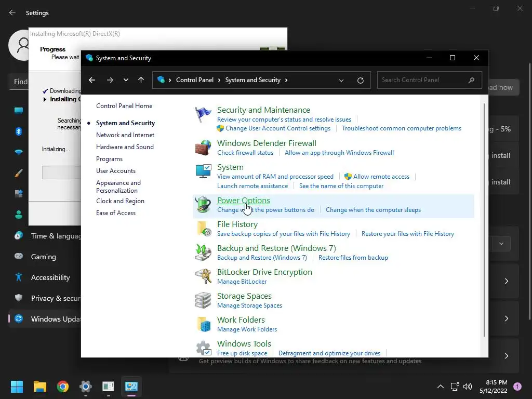The height and width of the screenshot is (399, 532).
Task: Click Manage Storage Spaces link
Action: (250, 305)
